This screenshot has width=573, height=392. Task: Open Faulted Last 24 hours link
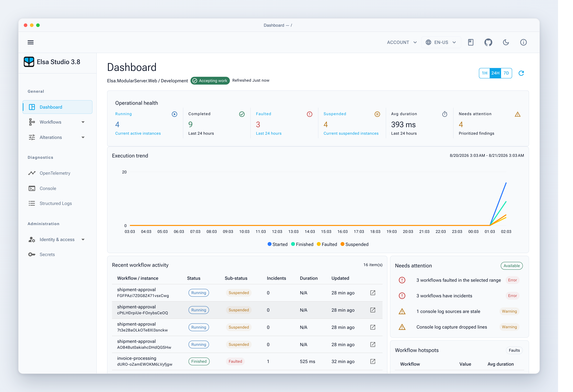[268, 133]
